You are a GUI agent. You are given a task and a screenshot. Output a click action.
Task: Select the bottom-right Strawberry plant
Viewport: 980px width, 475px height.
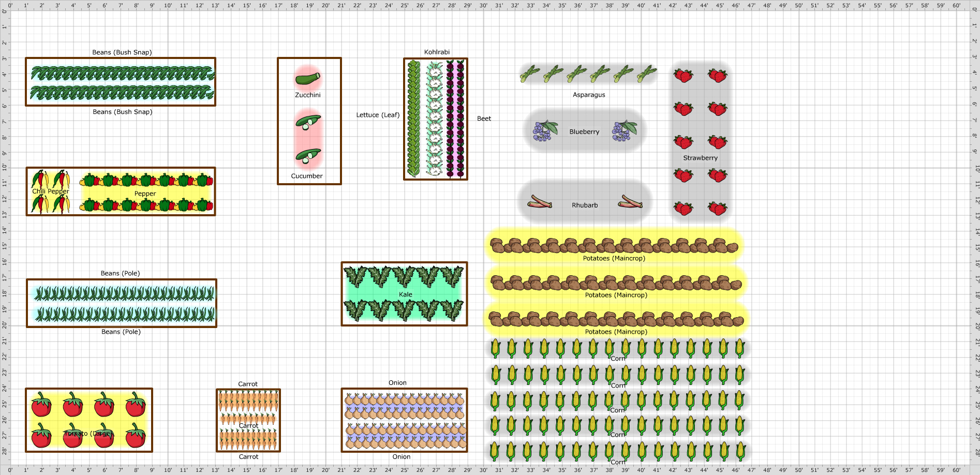(x=717, y=208)
